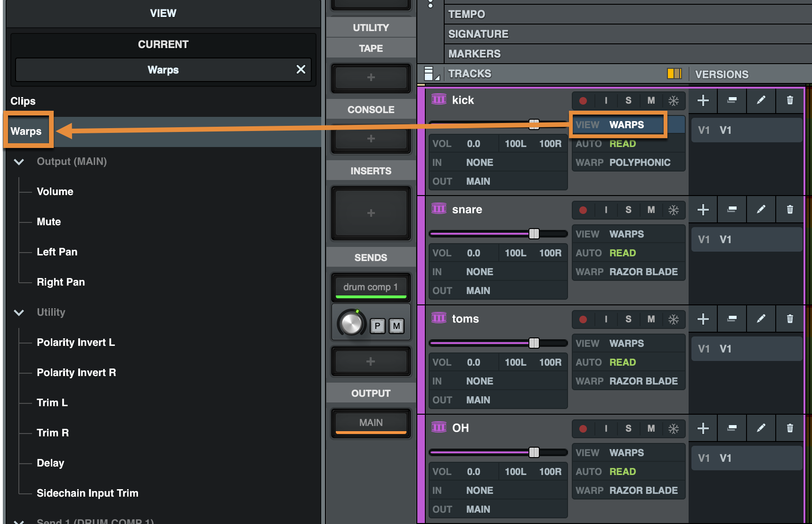Click the pencil edit icon on toms track
Screen dimensions: 812x524
point(761,319)
